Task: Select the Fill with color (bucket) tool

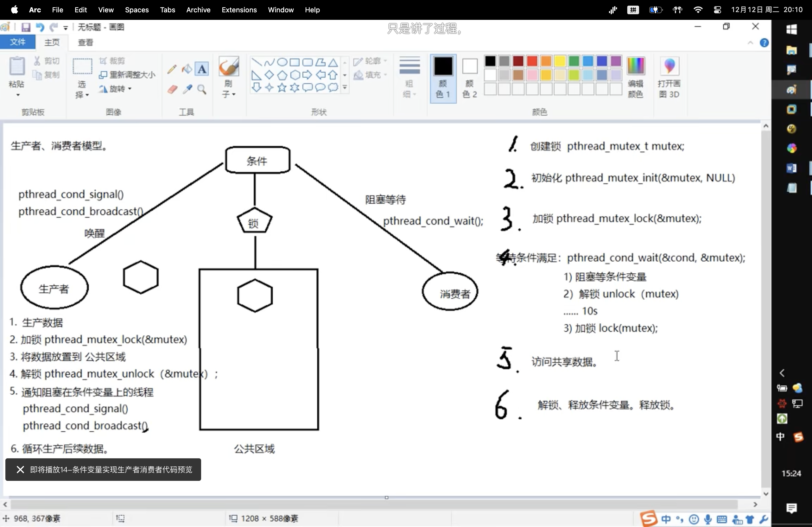Action: (x=186, y=69)
